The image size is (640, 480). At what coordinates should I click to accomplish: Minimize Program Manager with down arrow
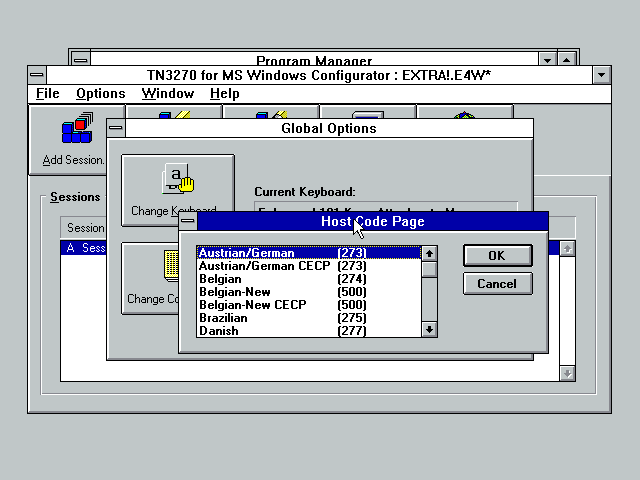(x=547, y=60)
